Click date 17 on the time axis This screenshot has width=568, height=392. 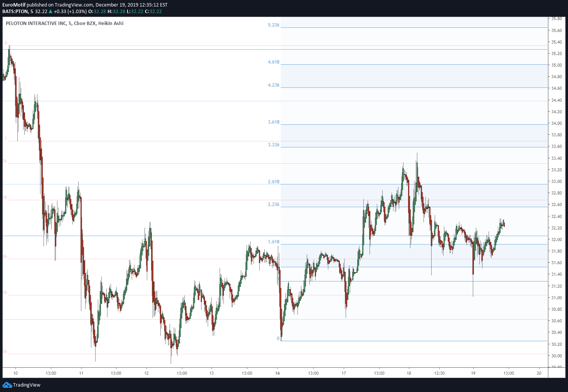(x=344, y=373)
